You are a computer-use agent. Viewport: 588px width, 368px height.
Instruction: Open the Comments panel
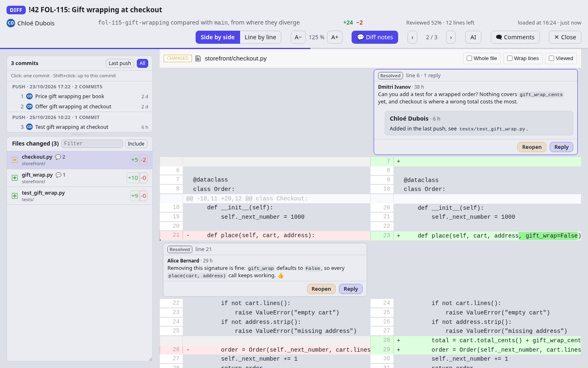coord(515,37)
